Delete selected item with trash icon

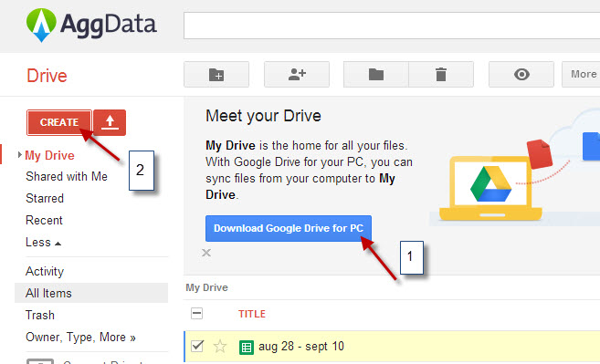point(441,74)
